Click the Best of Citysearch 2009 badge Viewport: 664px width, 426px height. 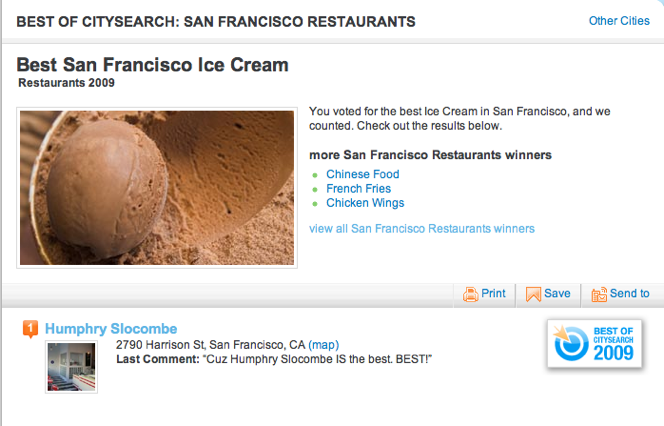pyautogui.click(x=597, y=345)
